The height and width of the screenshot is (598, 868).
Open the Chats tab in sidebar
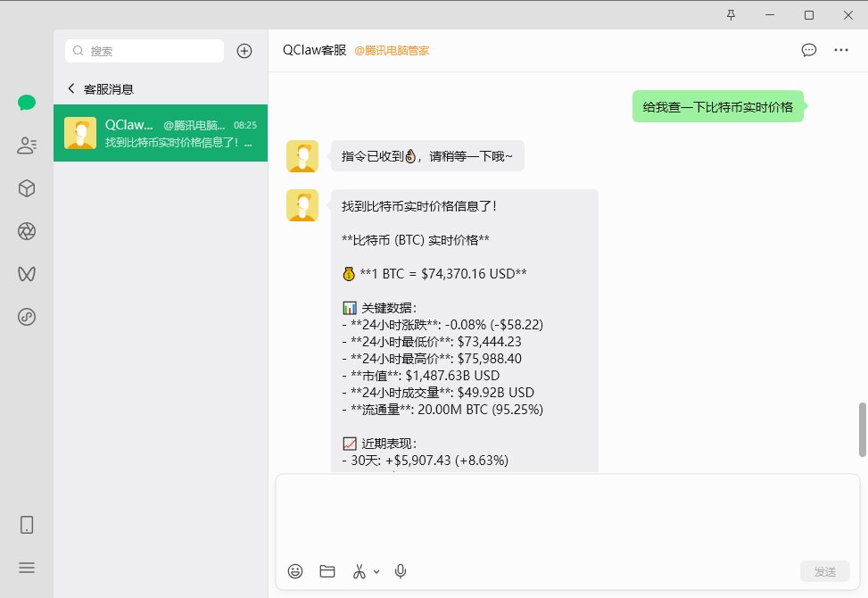27,102
